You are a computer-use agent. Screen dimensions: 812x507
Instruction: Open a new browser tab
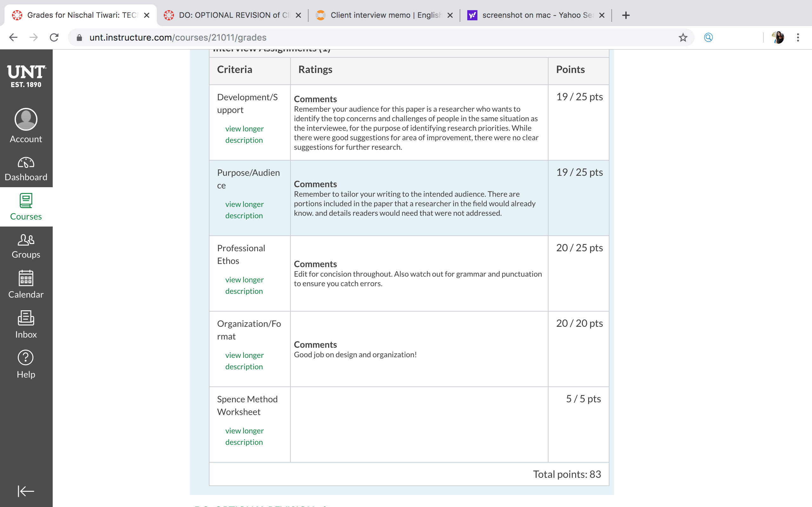(x=626, y=15)
